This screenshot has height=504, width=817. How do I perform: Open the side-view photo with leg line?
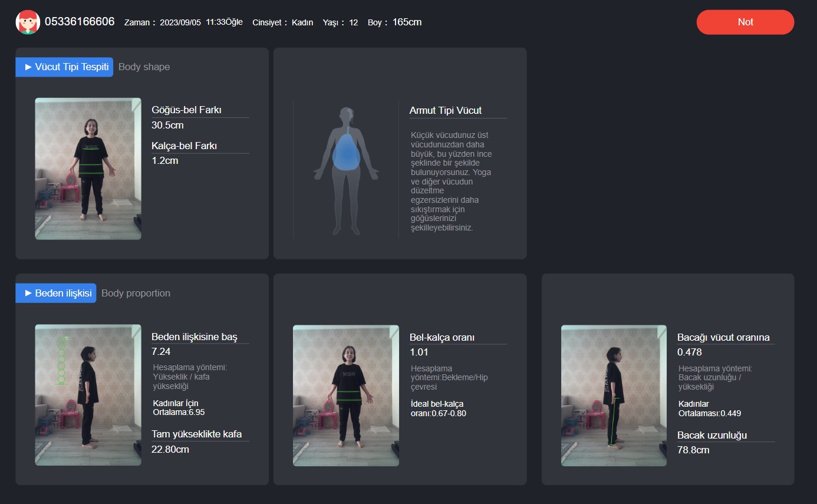pos(614,396)
